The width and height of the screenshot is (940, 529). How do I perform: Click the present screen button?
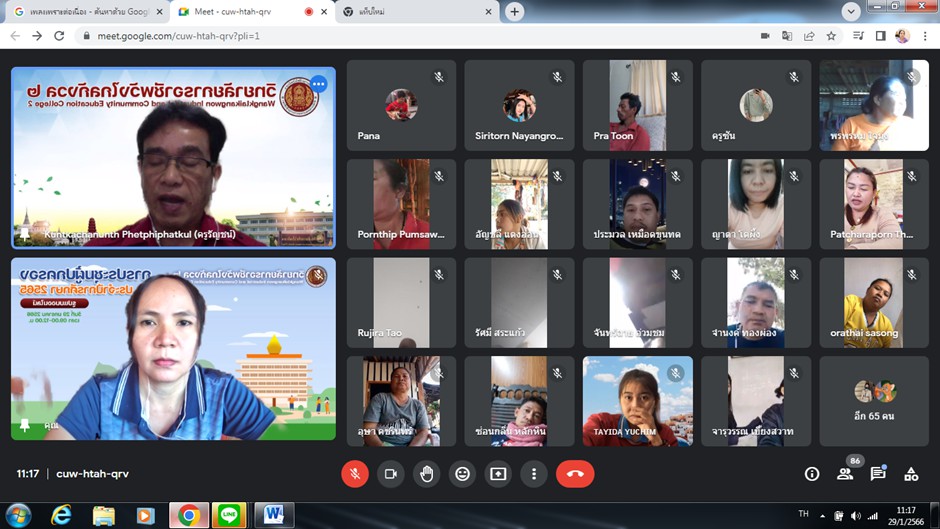[x=498, y=474]
